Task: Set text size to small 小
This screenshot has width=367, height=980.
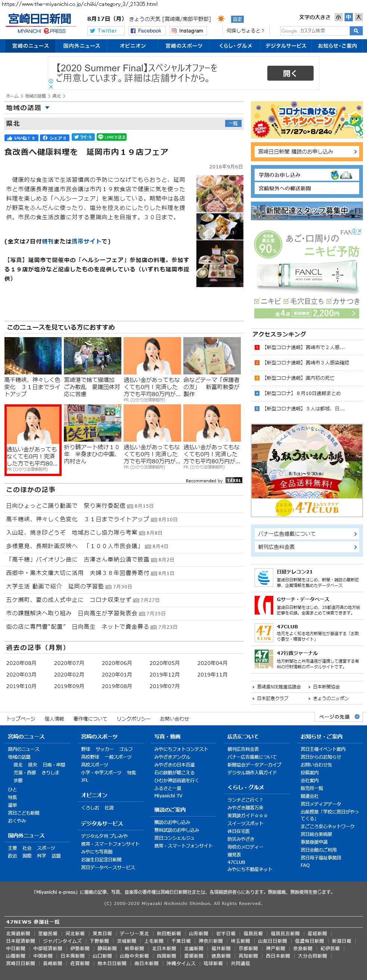Action: (338, 17)
